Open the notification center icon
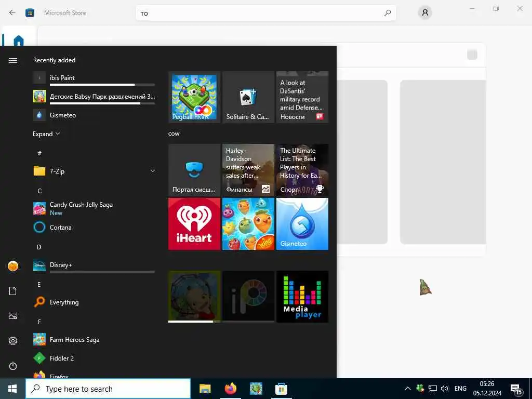This screenshot has height=399, width=532. (x=516, y=390)
